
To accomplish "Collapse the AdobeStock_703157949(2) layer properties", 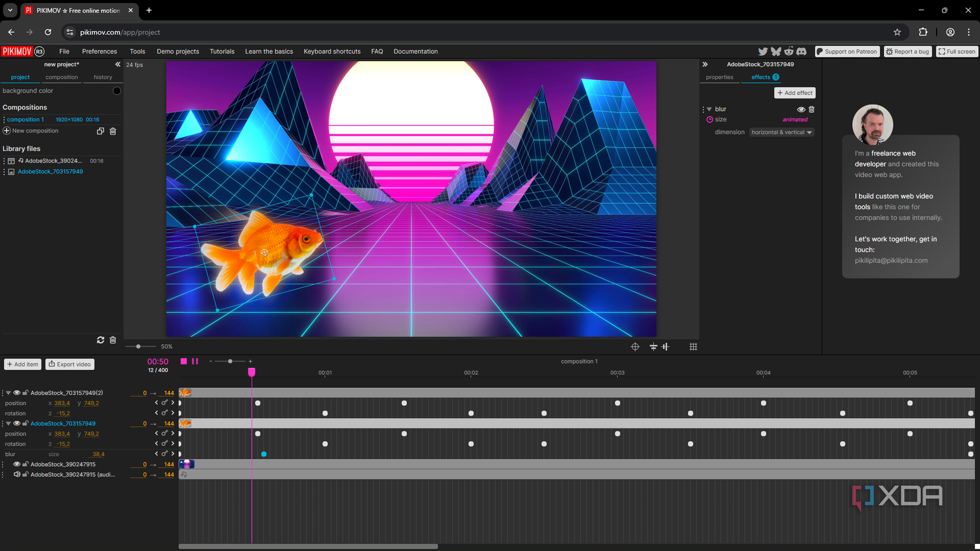I will 8,393.
